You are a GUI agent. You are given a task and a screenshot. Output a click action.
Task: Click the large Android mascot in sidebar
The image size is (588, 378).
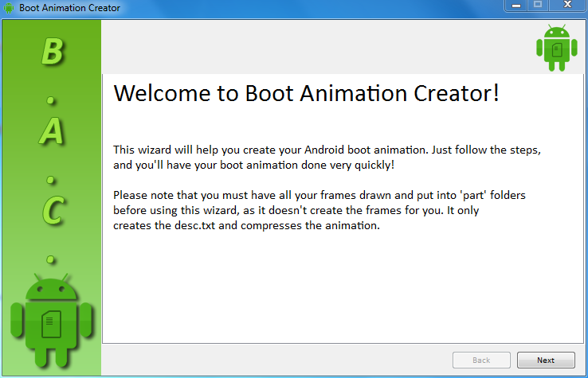[x=51, y=321]
